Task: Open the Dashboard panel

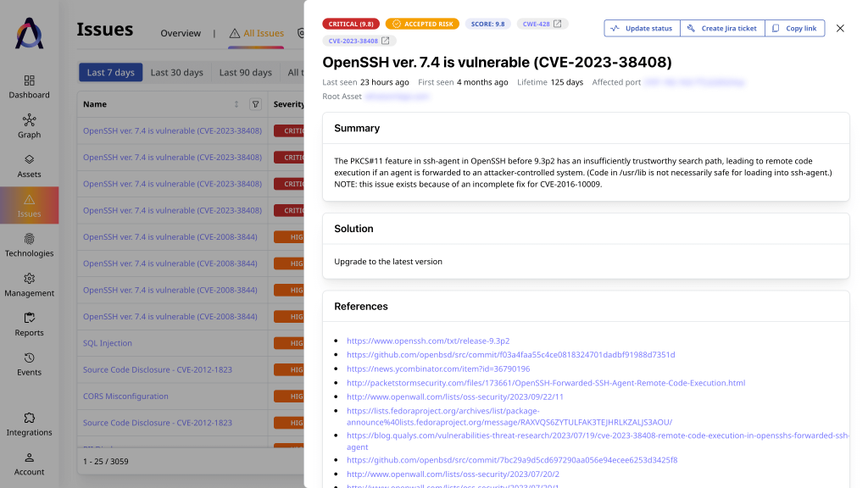Action: pyautogui.click(x=29, y=88)
